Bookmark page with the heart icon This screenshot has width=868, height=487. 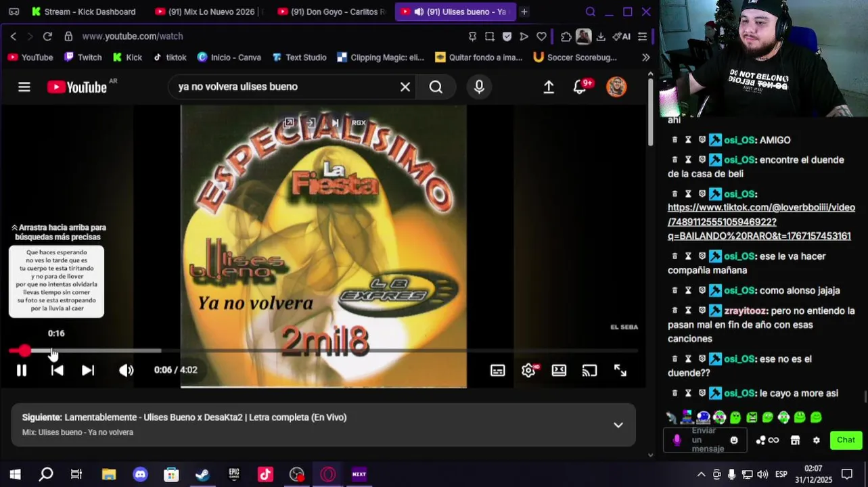coord(541,37)
